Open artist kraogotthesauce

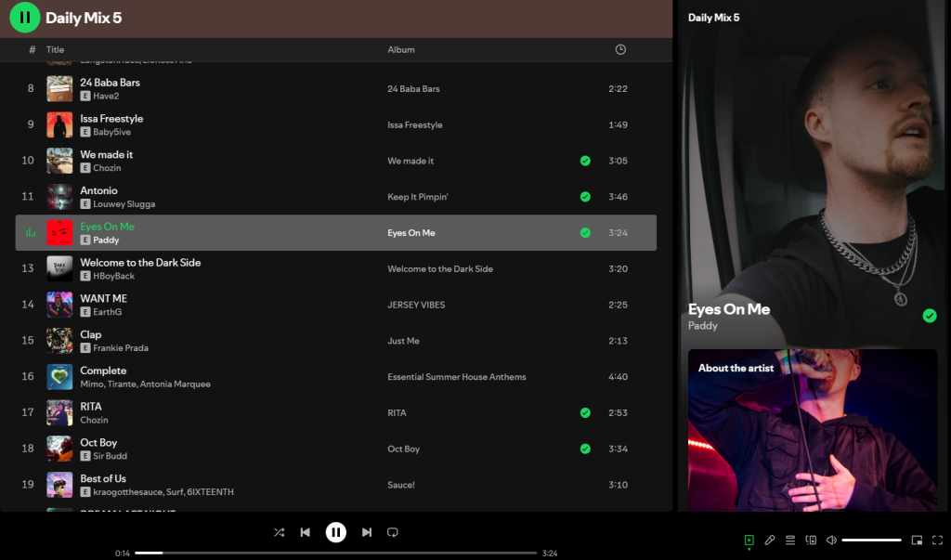coord(127,492)
